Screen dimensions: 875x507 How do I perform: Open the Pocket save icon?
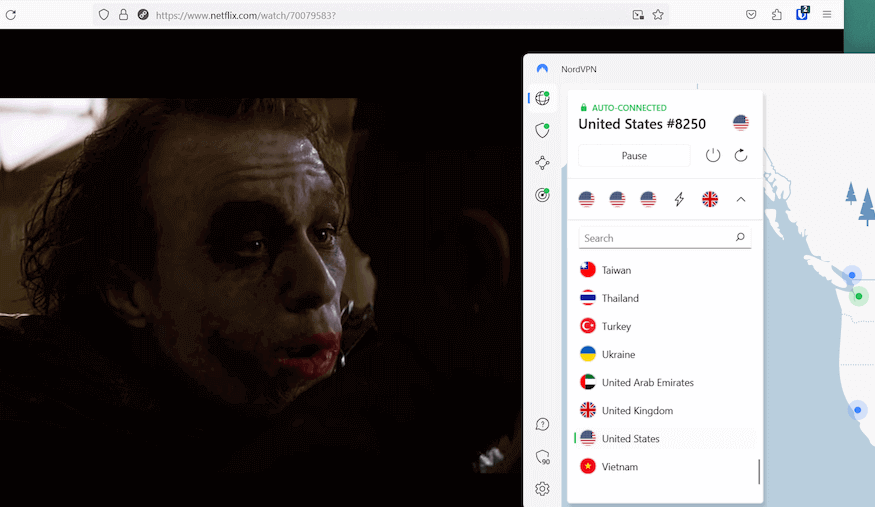pyautogui.click(x=751, y=15)
